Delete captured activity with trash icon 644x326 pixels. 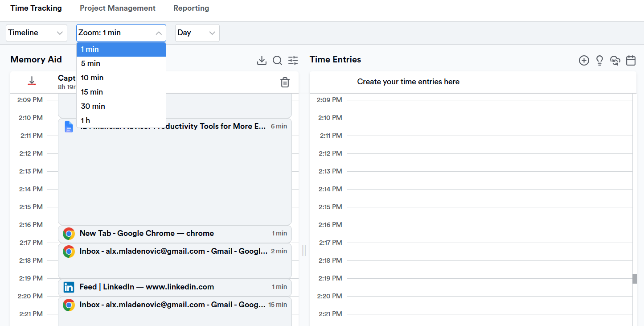tap(285, 82)
